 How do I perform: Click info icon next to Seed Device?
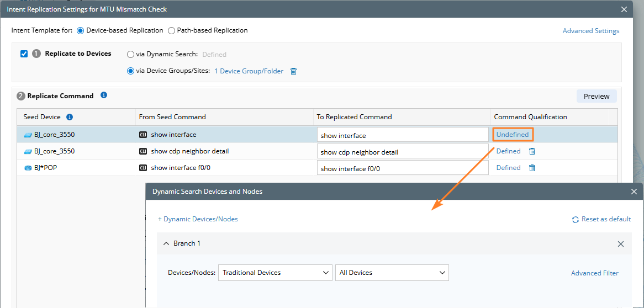70,117
